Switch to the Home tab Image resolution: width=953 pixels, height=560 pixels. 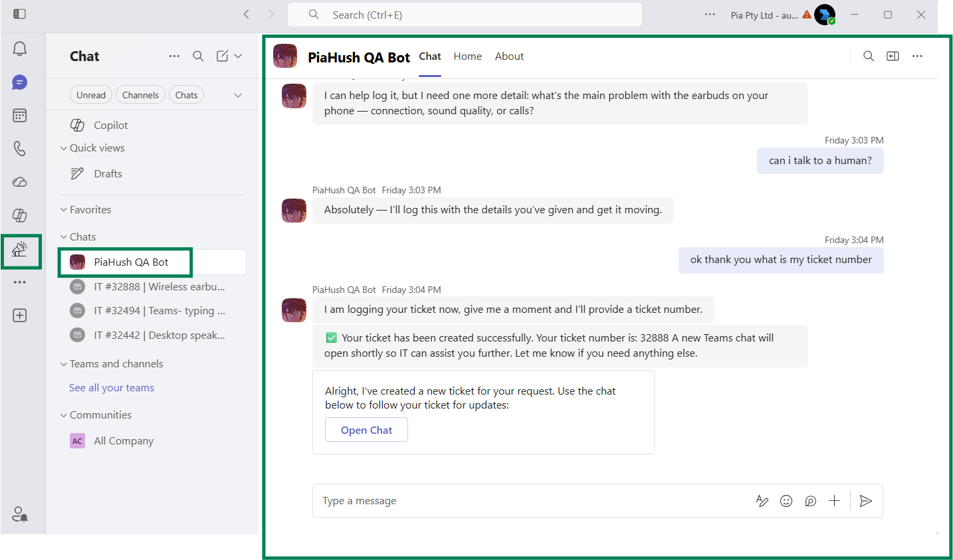point(468,56)
